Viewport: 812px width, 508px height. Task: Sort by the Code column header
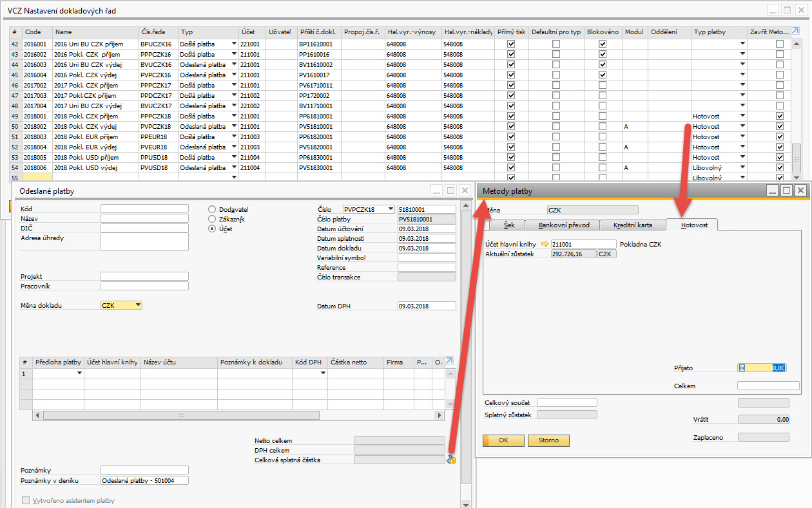(37, 32)
